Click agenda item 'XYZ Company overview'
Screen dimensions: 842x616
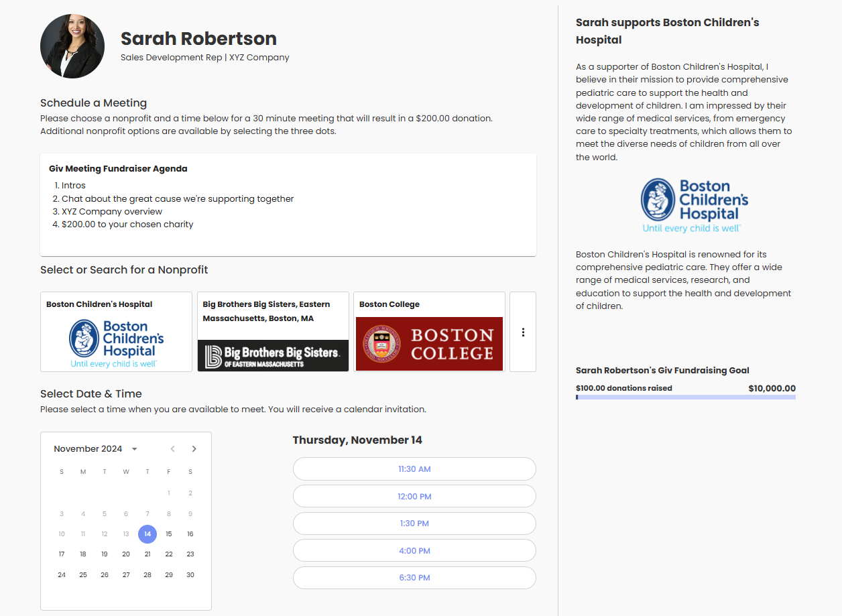112,212
